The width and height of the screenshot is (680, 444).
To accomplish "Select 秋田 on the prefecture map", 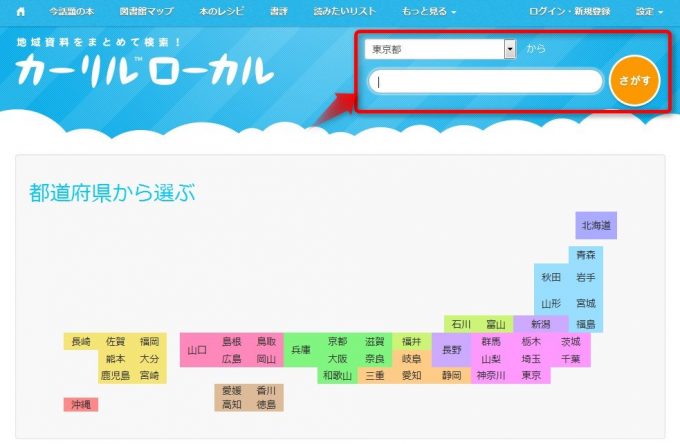I will point(551,277).
